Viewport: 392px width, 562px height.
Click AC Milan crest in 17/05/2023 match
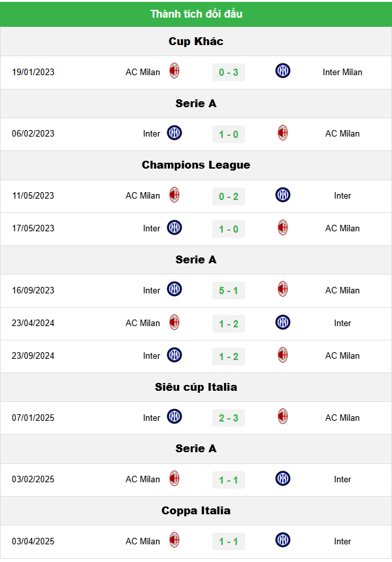point(283,228)
